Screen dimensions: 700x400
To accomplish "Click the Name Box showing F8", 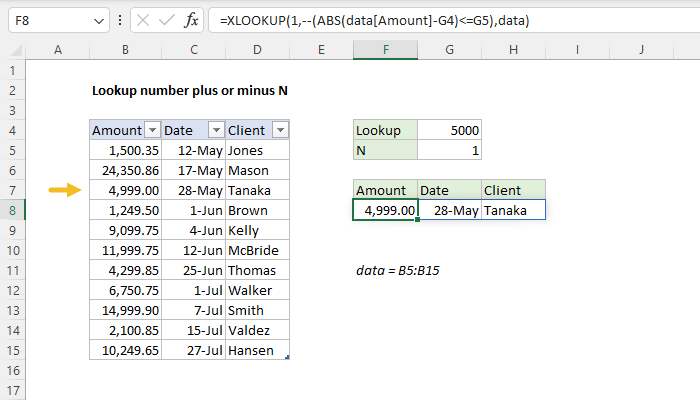I will (x=45, y=21).
